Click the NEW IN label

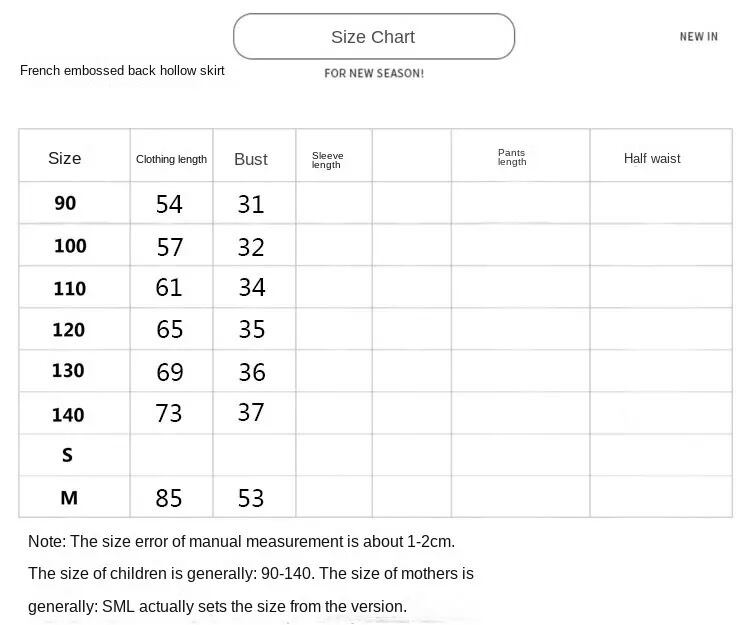pyautogui.click(x=698, y=37)
